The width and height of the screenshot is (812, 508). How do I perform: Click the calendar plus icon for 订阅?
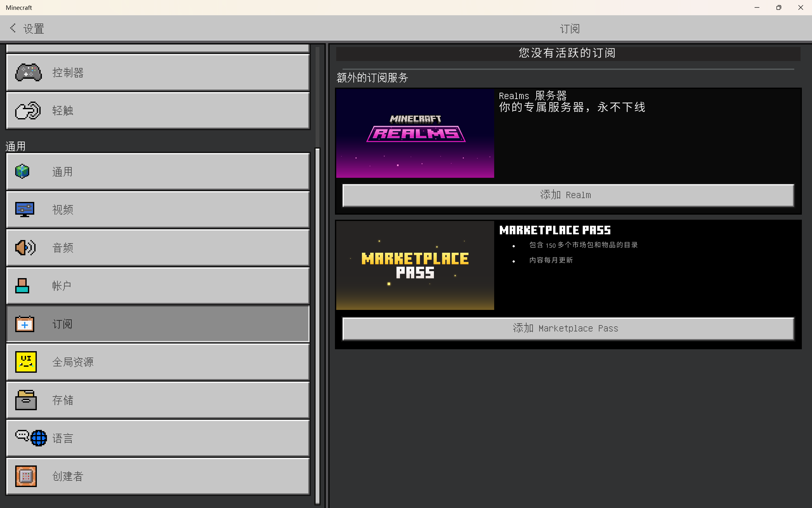24,324
